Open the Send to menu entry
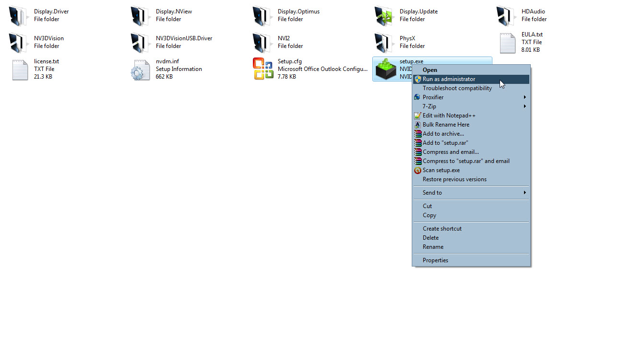This screenshot has width=644, height=349. (471, 193)
